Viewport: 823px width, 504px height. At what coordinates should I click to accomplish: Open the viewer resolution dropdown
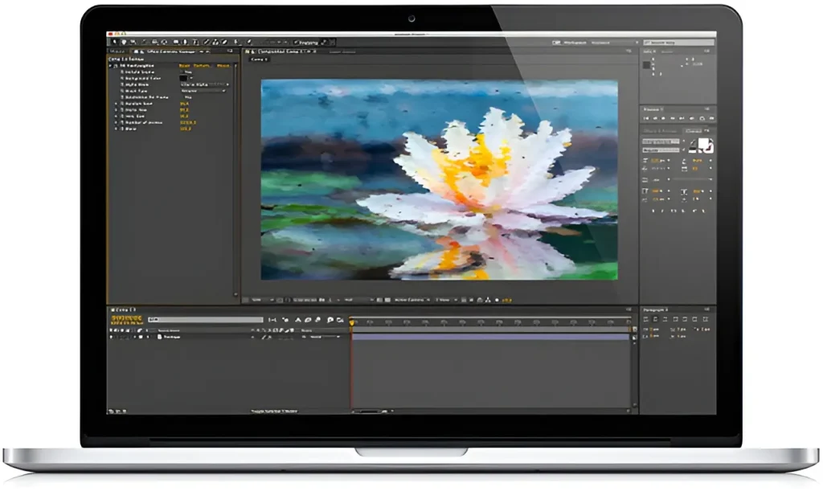point(359,300)
